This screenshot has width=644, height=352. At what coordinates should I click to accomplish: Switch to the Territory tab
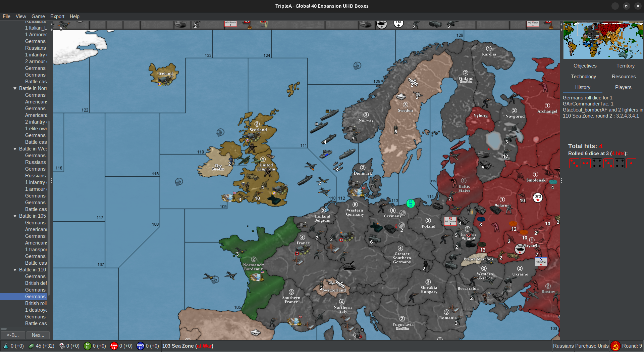[x=625, y=66]
